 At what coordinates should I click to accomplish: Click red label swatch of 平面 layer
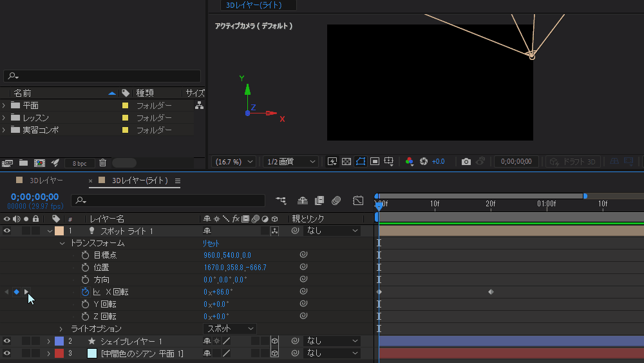(59, 353)
